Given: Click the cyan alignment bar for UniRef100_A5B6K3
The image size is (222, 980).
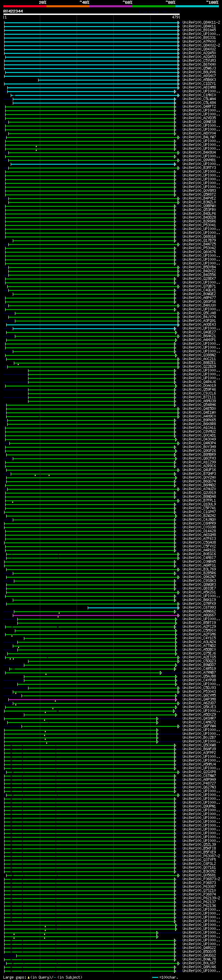Looking at the screenshot, I should (x=109, y=80).
